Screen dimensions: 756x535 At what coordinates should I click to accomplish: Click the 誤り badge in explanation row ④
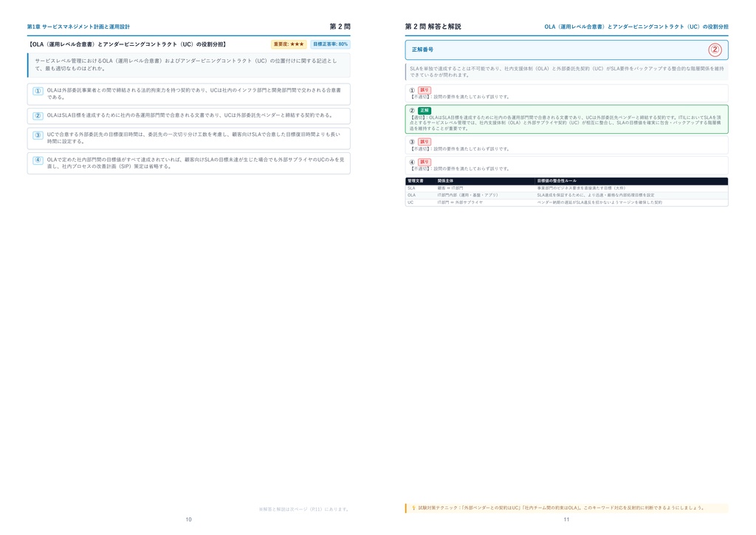(x=425, y=162)
